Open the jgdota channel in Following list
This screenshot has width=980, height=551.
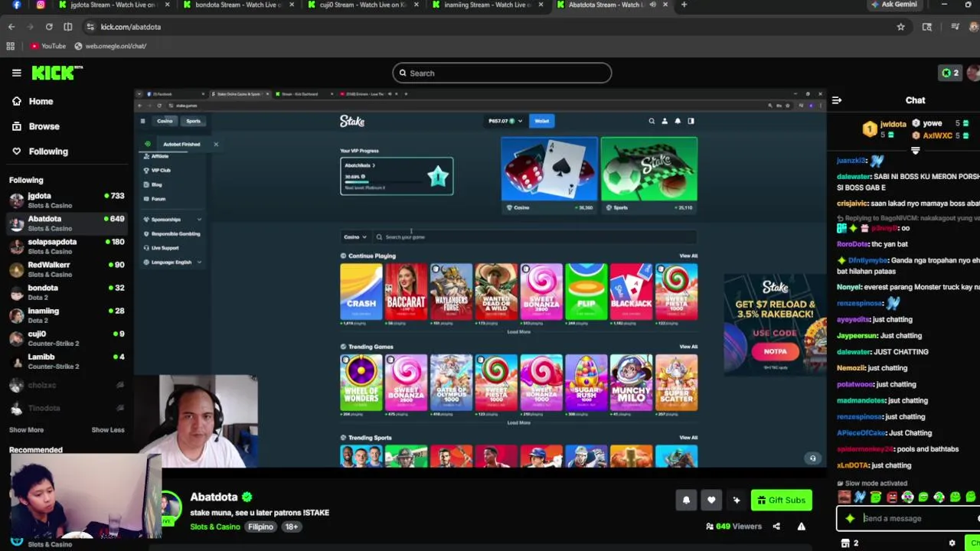click(67, 201)
